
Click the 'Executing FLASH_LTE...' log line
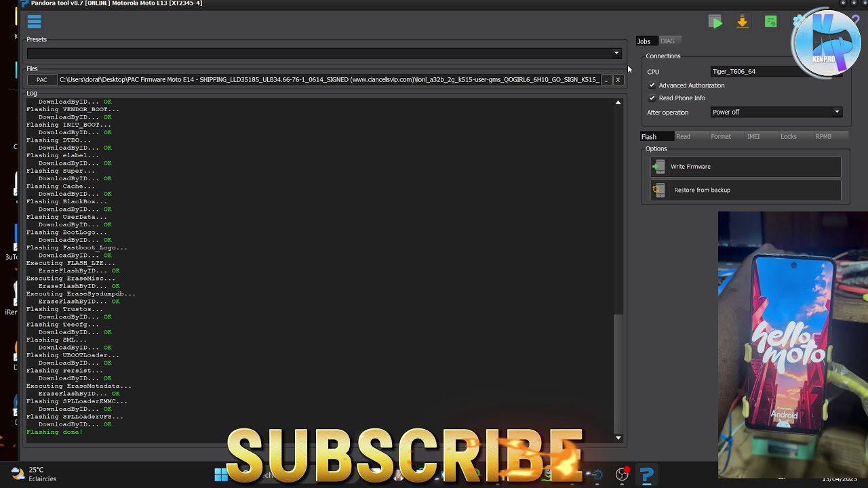71,263
